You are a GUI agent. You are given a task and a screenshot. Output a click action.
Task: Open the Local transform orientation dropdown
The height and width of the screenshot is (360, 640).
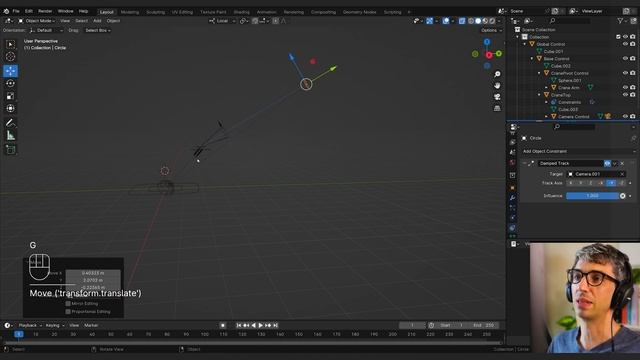[222, 21]
